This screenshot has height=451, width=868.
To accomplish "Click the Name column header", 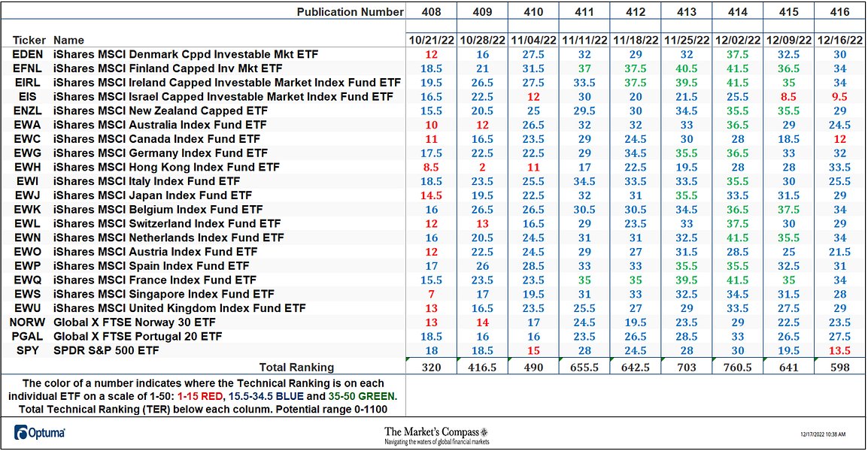I will [x=68, y=41].
